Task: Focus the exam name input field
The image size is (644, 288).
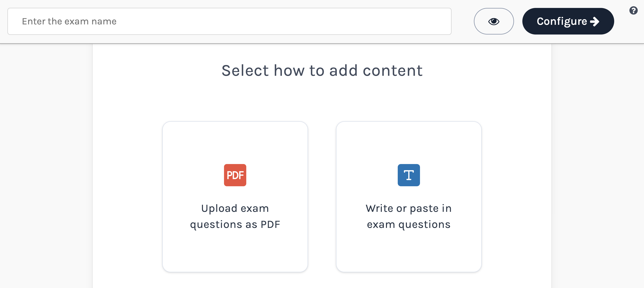Action: click(229, 21)
